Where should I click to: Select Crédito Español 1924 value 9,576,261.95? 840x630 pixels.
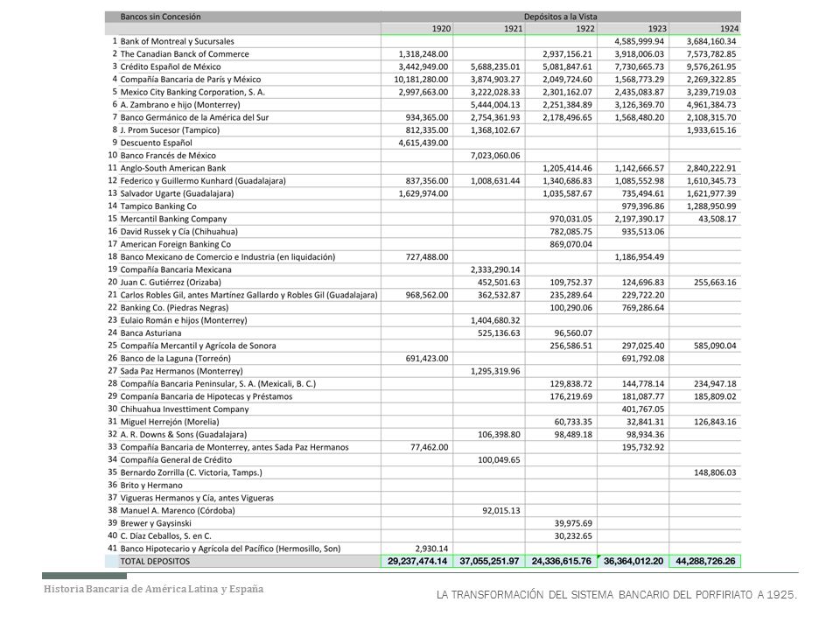click(x=711, y=67)
